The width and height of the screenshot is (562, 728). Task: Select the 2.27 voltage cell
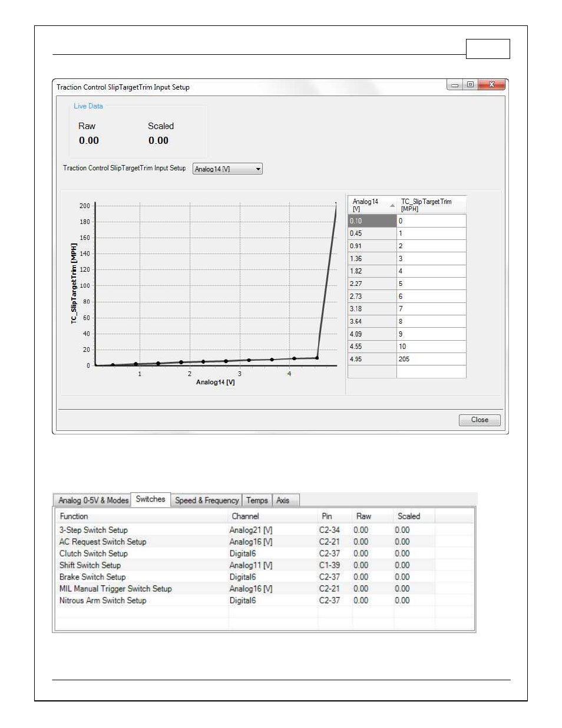coord(372,284)
